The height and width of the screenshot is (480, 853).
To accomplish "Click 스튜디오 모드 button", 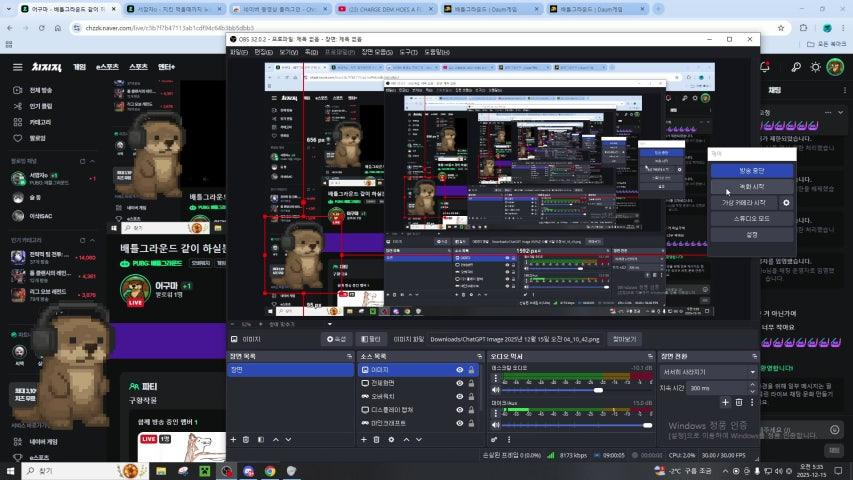I will [x=752, y=219].
